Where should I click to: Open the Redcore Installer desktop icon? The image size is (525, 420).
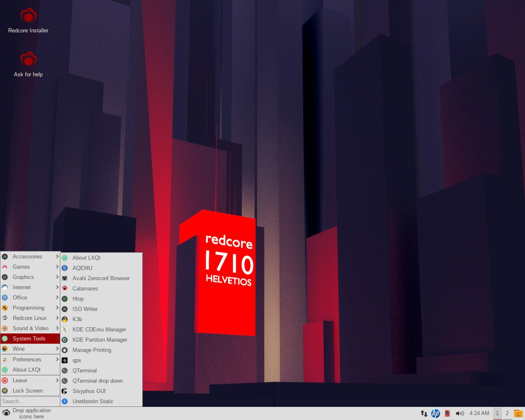pos(28,16)
